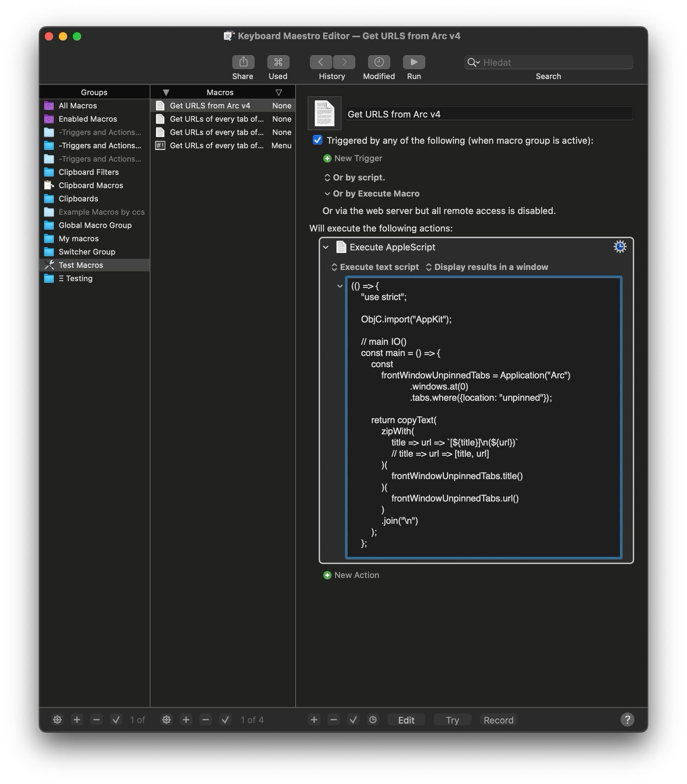Click the Share toolbar icon
Image resolution: width=687 pixels, height=784 pixels.
[x=243, y=62]
